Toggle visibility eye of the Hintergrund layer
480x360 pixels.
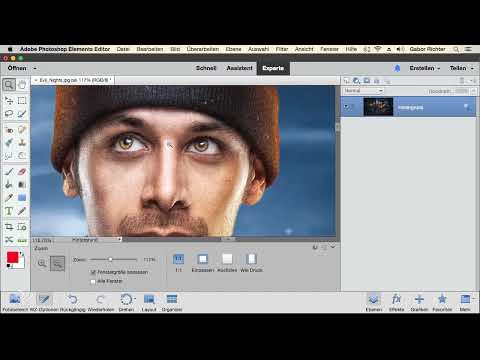click(x=347, y=107)
